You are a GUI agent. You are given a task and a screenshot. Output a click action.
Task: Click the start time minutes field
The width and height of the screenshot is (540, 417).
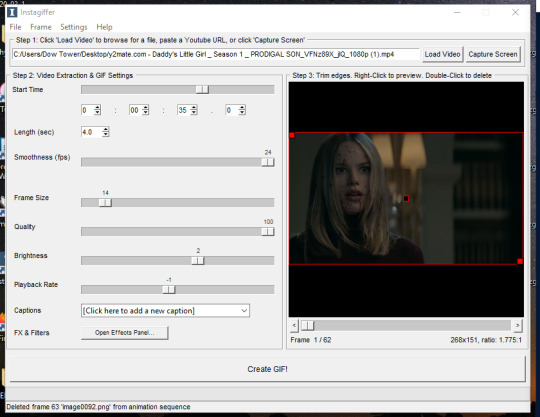click(136, 110)
